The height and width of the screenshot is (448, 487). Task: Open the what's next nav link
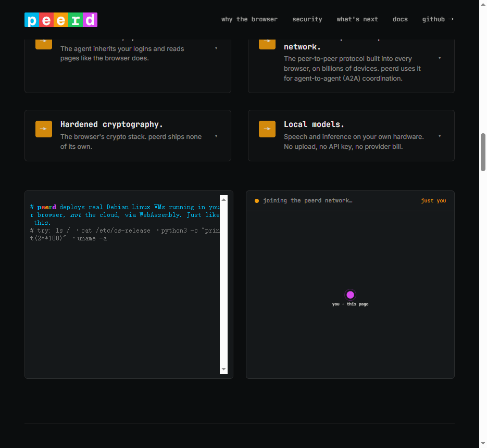point(357,19)
